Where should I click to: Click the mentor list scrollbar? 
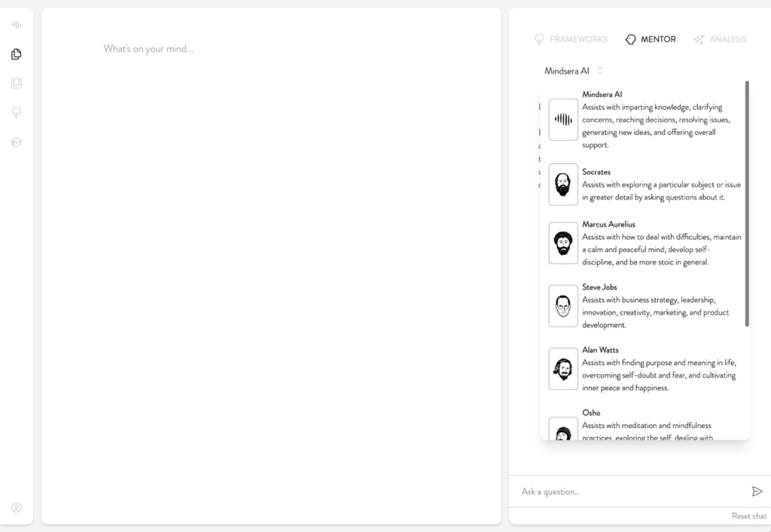click(x=747, y=203)
